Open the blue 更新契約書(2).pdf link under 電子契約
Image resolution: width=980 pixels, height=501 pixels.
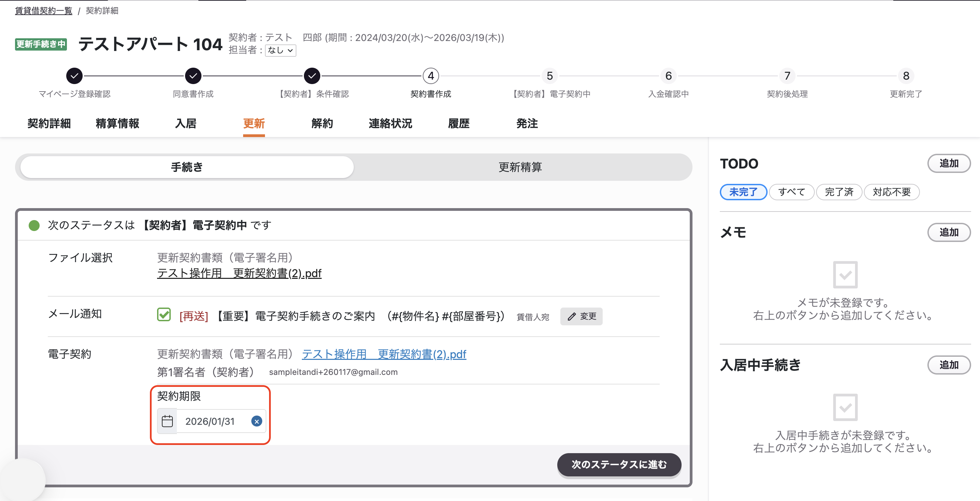point(384,354)
